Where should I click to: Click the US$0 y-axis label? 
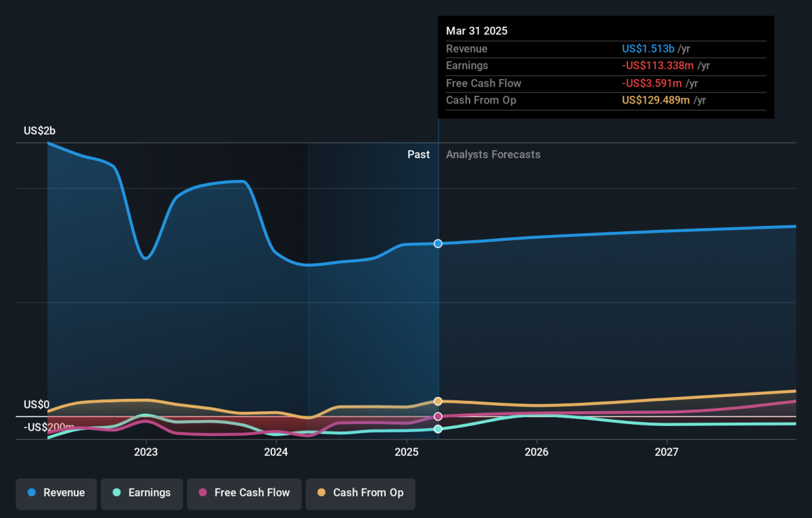(37, 404)
